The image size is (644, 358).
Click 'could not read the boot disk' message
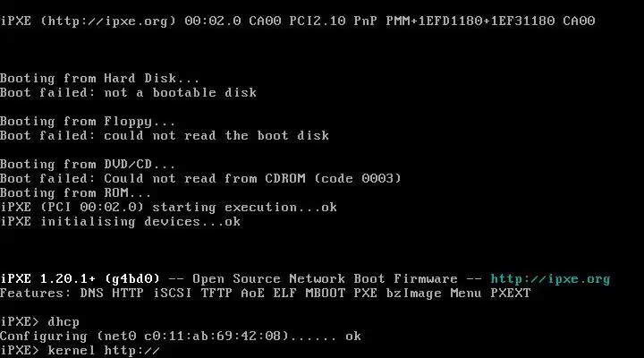click(x=216, y=136)
